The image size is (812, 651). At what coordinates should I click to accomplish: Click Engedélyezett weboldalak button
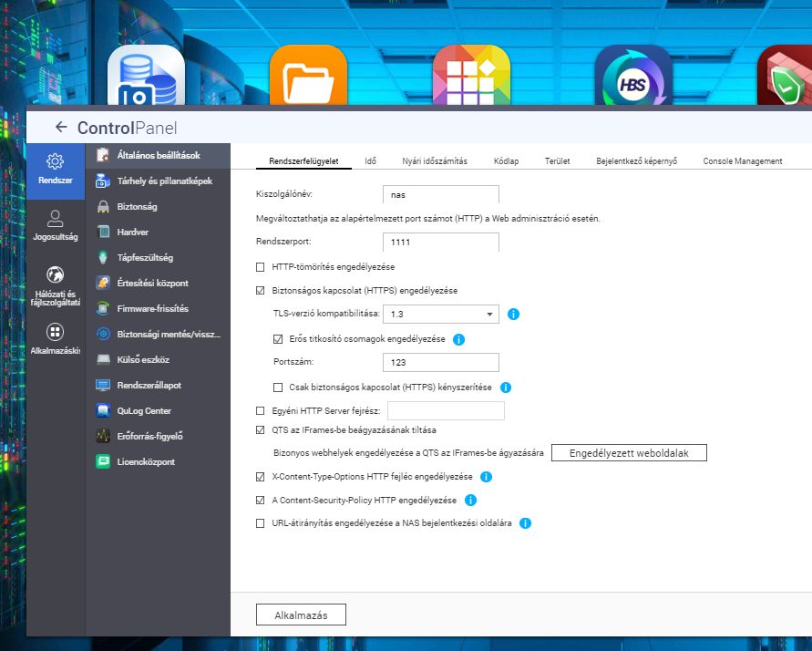pos(629,453)
